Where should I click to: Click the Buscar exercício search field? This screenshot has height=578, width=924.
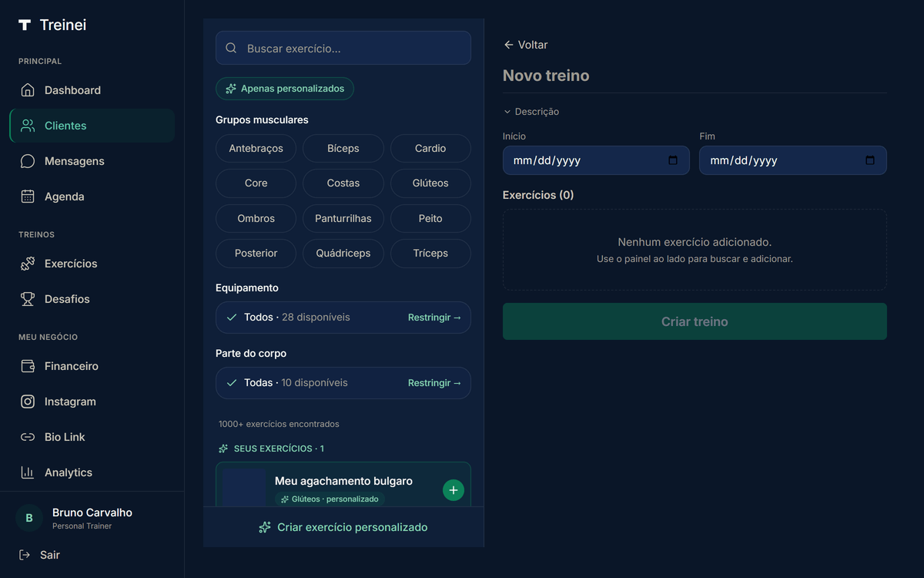pos(343,48)
